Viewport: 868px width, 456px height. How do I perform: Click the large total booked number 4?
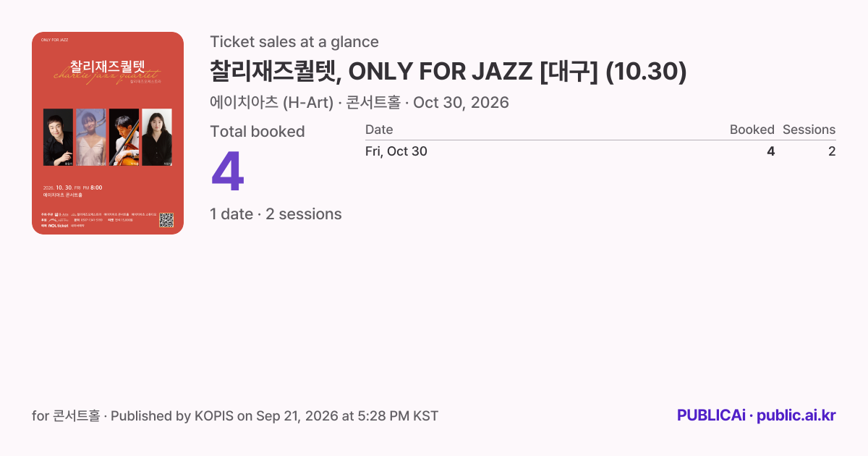click(227, 172)
